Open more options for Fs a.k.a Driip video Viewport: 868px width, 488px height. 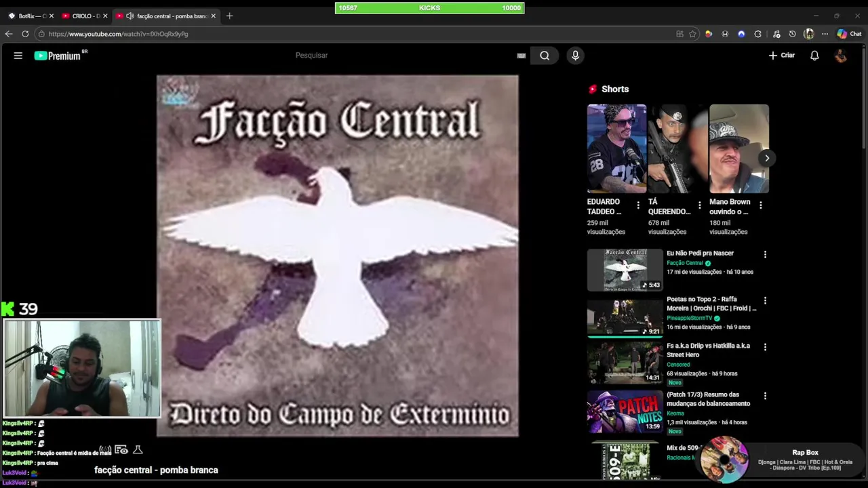[765, 347]
